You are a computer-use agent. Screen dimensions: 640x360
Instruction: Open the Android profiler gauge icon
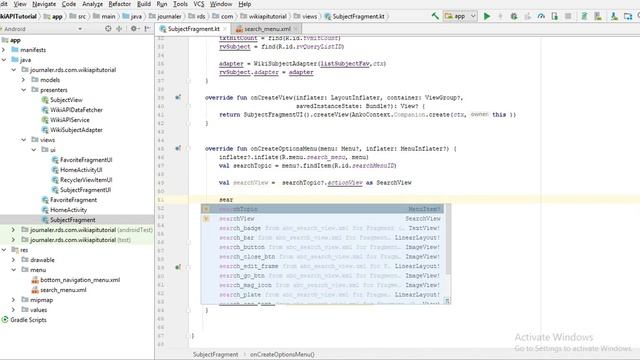541,16
